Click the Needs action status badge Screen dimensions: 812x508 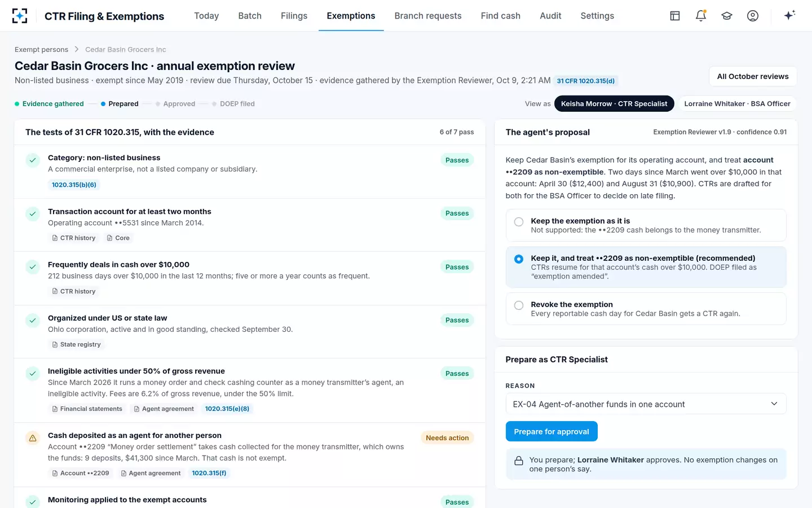[447, 438]
